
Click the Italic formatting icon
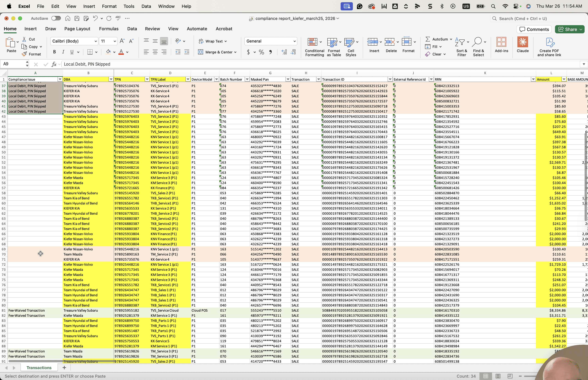63,52
